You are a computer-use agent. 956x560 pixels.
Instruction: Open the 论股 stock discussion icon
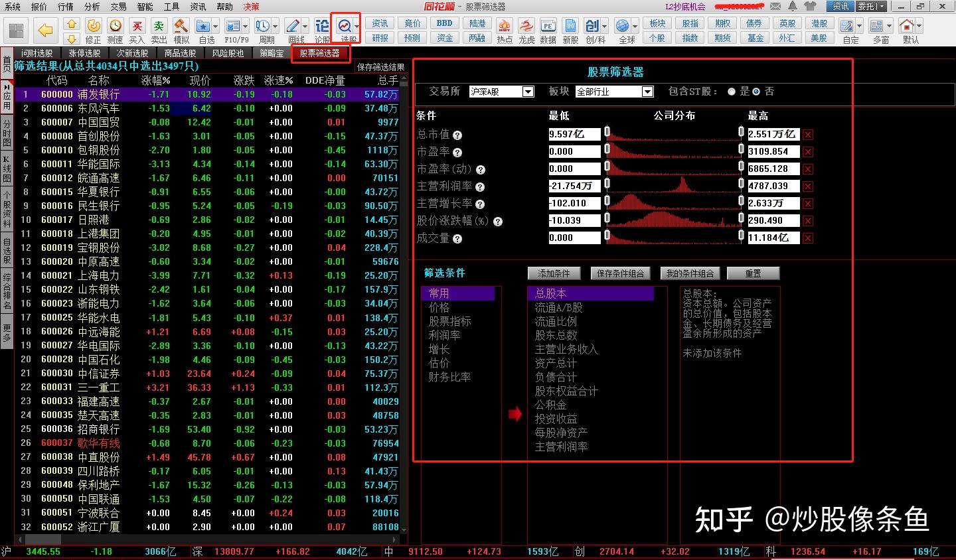322,26
